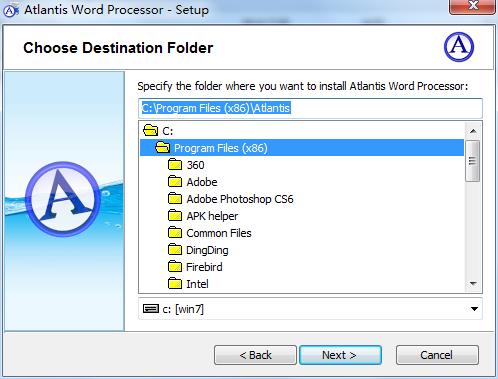Click the DingDing folder icon
Image resolution: width=498 pixels, height=379 pixels.
[175, 250]
